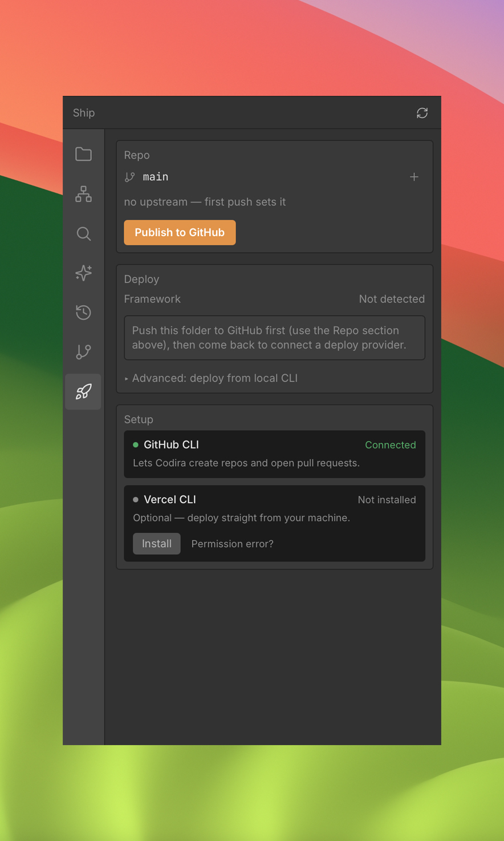This screenshot has width=504, height=841.
Task: Open the AI sparkle sidebar icon
Action: tap(83, 273)
